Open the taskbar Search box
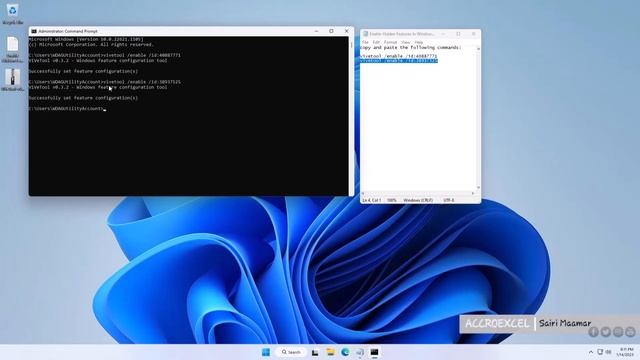The height and width of the screenshot is (360, 640). 291,352
